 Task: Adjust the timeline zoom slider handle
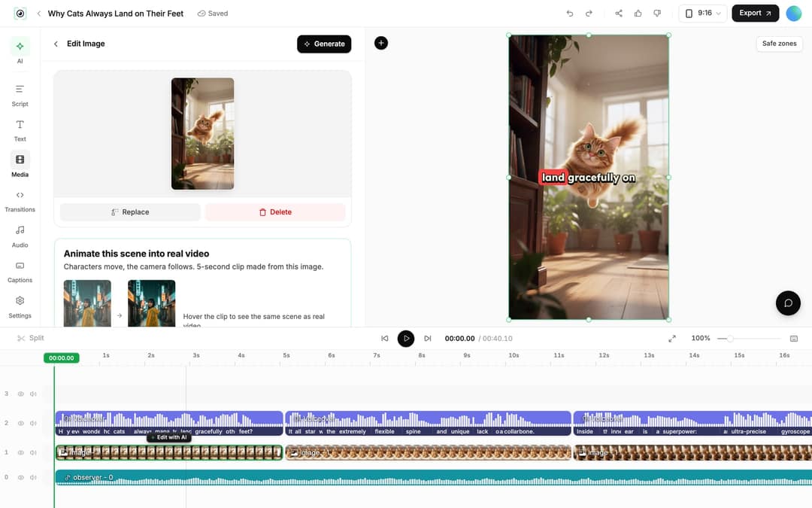[x=729, y=339]
